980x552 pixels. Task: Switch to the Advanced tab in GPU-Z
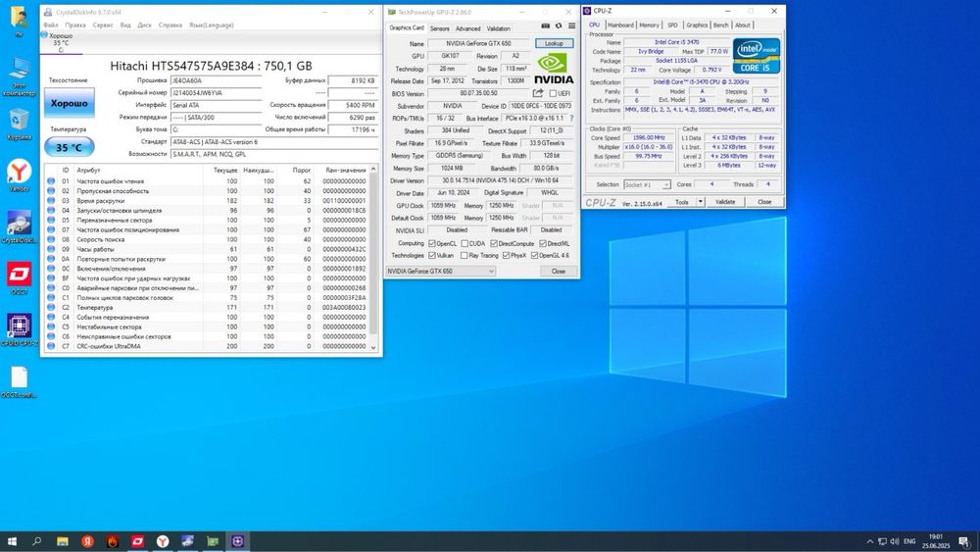point(467,28)
